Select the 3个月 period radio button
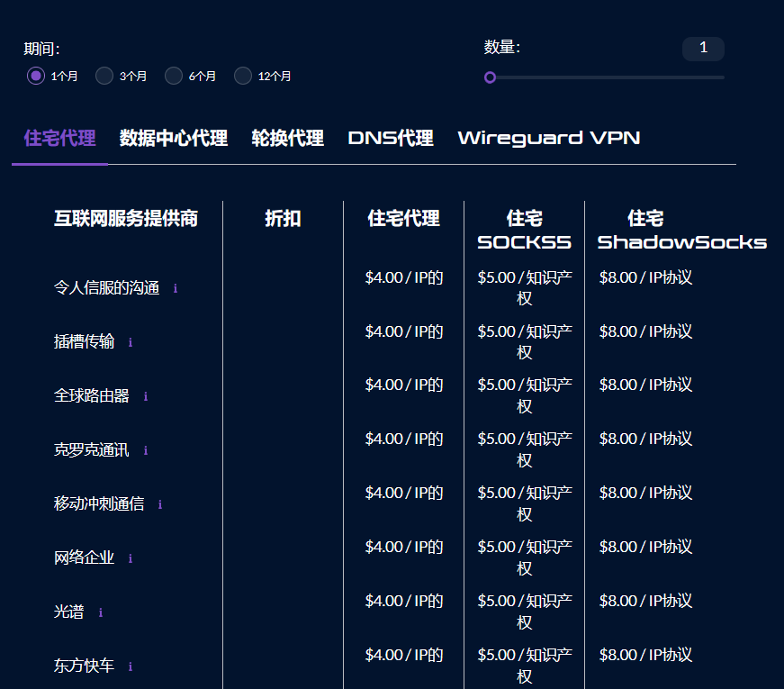Viewport: 784px width, 689px height. click(x=104, y=76)
